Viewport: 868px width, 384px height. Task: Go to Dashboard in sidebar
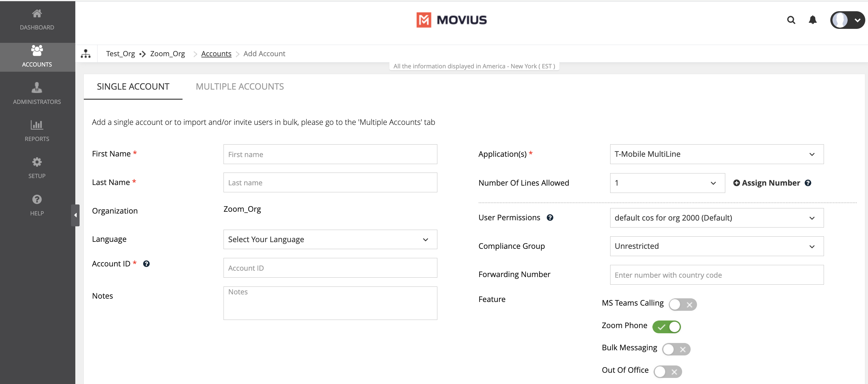37,19
